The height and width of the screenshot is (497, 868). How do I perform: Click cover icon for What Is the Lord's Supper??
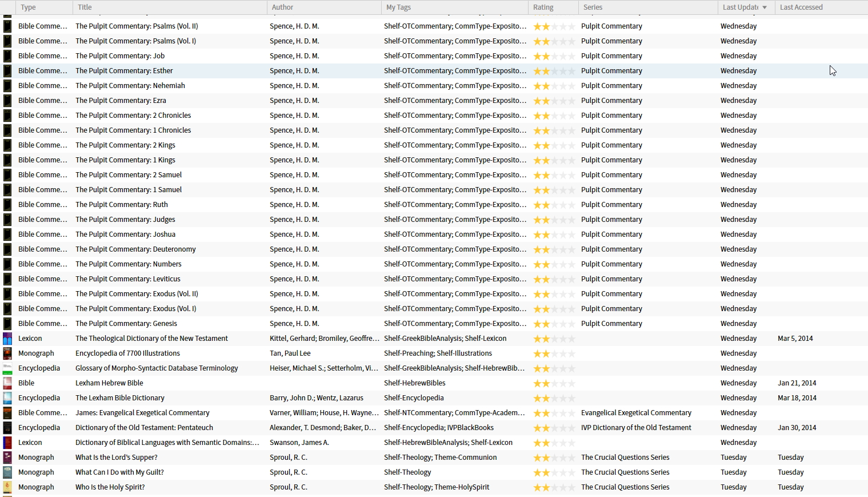7,458
